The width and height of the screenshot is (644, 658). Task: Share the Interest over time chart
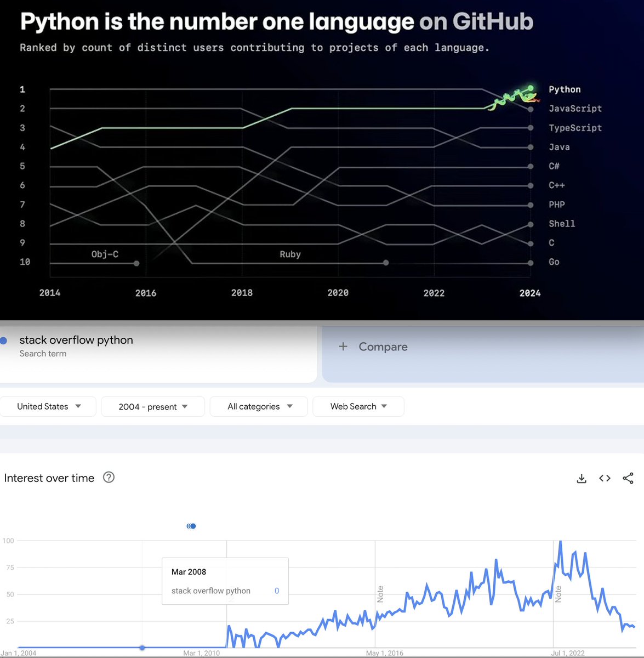tap(628, 478)
